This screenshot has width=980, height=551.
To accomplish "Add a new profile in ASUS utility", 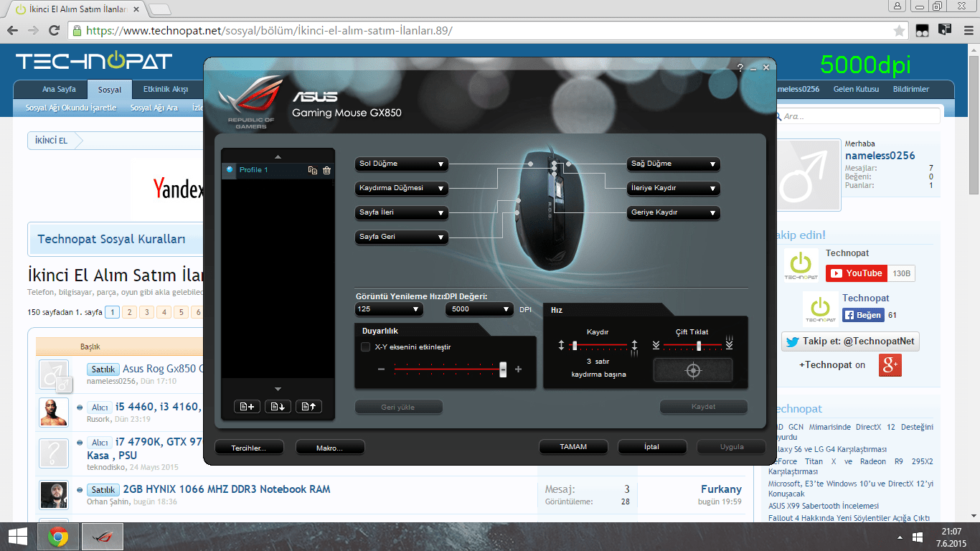I will coord(247,407).
